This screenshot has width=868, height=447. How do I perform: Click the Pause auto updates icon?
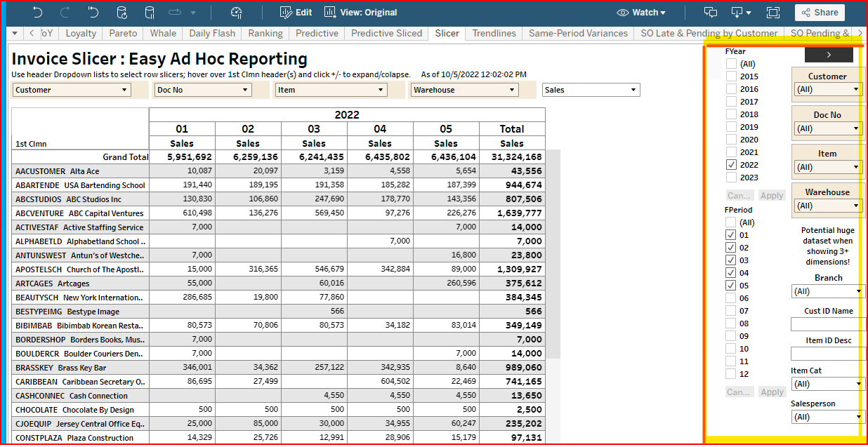[149, 13]
